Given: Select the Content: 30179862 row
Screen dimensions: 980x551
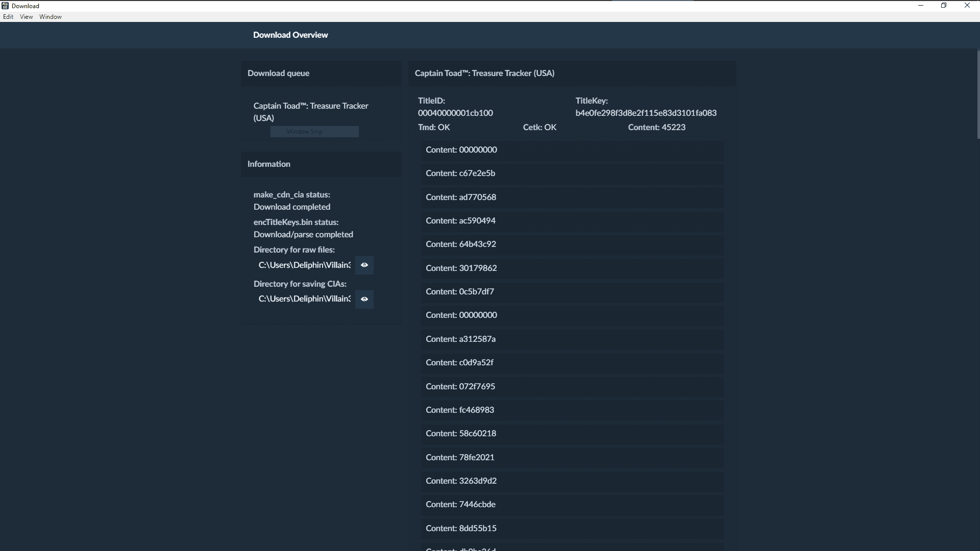Looking at the screenshot, I should pos(572,268).
